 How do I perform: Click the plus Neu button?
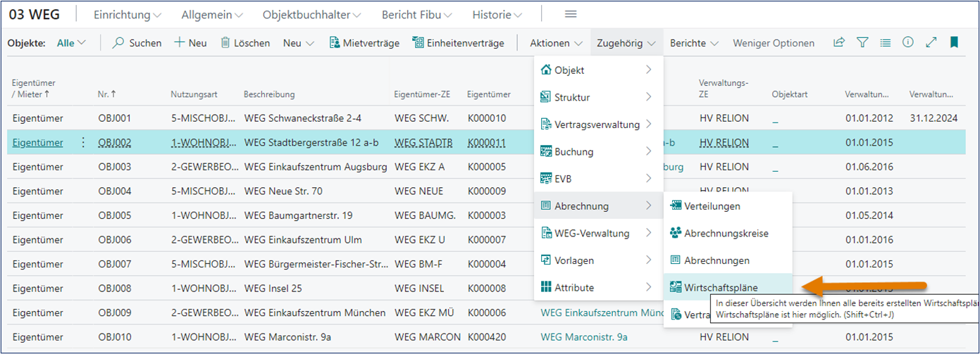[x=190, y=43]
